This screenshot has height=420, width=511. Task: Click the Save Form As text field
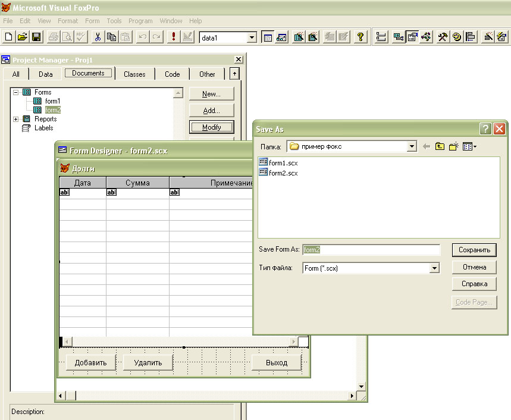pos(371,250)
